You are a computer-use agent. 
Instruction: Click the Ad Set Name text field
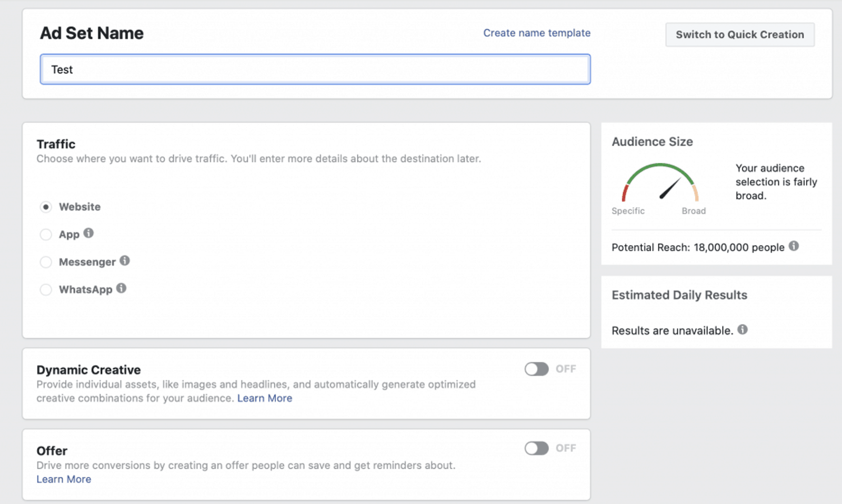315,69
